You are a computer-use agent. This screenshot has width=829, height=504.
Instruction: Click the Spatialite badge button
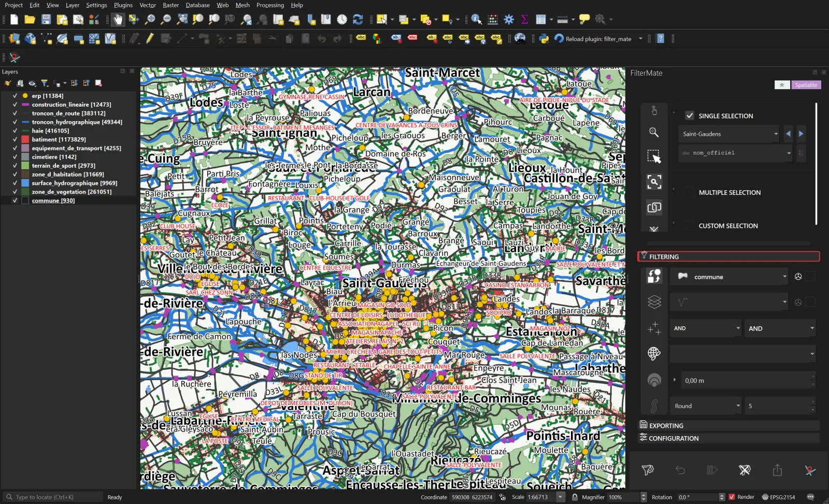point(806,85)
